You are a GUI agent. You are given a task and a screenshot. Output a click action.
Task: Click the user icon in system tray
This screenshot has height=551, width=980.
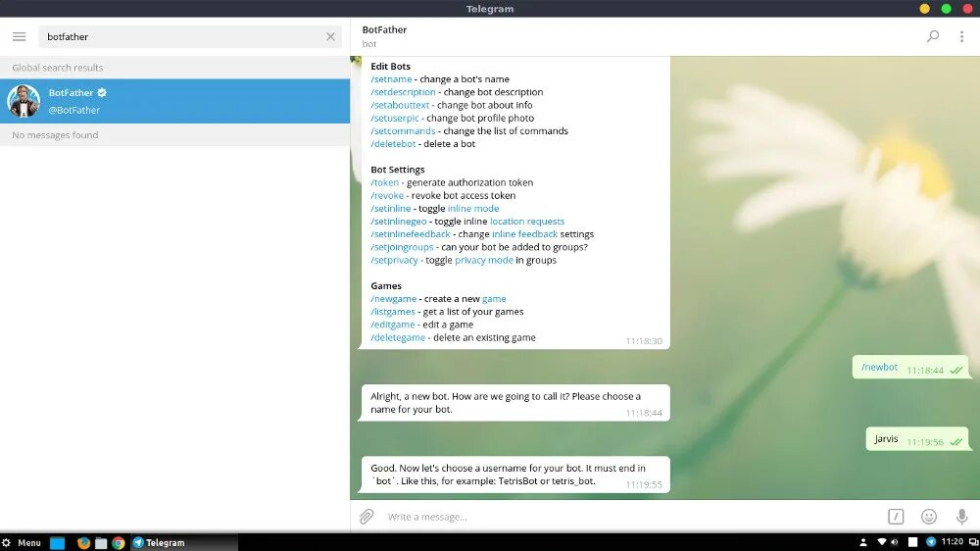(863, 542)
